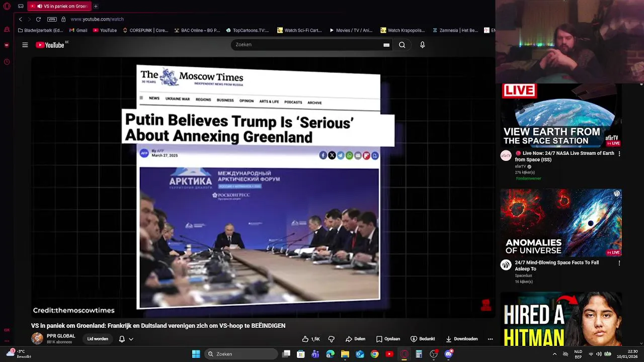Go to YouTube home via logo
644x362 pixels.
click(x=50, y=45)
